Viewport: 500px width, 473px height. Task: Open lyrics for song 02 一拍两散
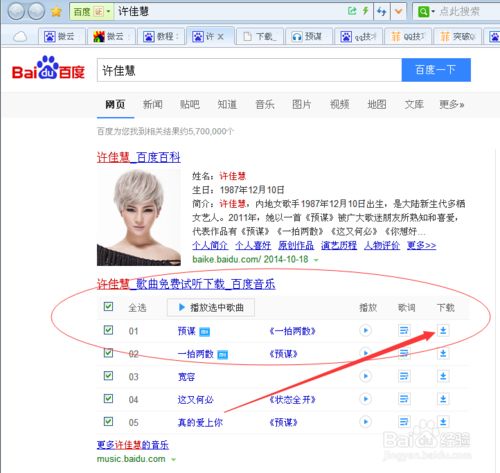tap(404, 353)
